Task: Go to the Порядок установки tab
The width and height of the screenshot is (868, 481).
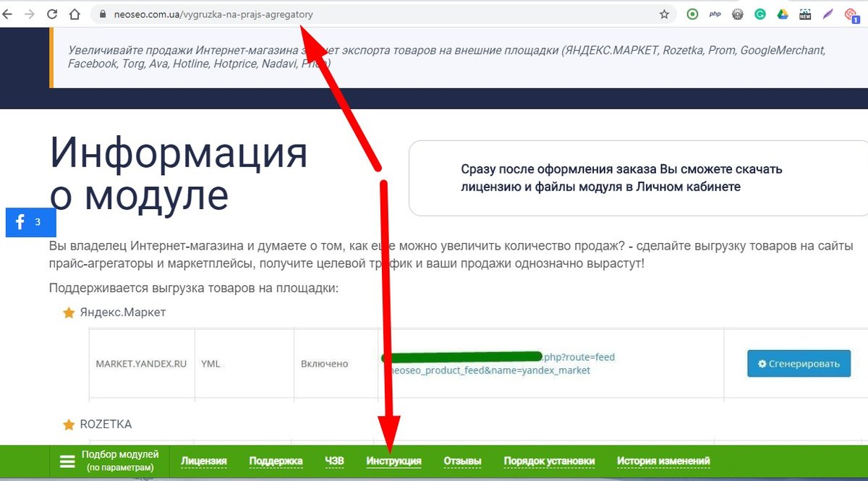Action: coord(549,461)
